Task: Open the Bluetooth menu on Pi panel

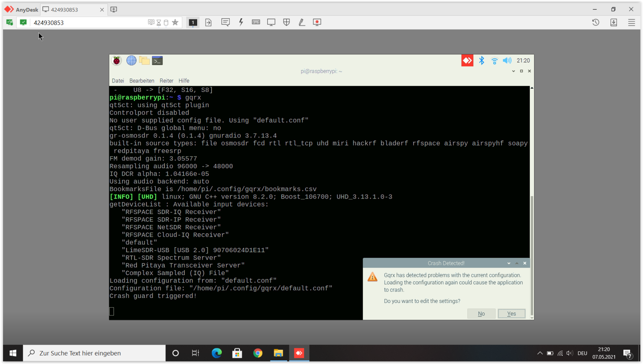Action: tap(482, 61)
